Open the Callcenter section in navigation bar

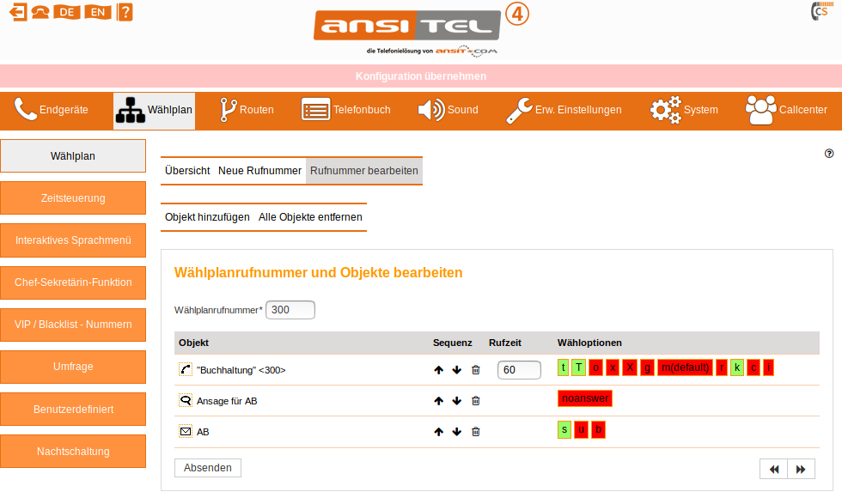tap(785, 110)
